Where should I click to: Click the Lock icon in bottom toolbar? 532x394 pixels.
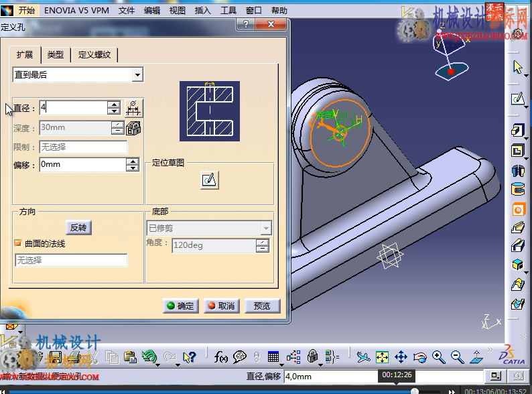point(312,356)
